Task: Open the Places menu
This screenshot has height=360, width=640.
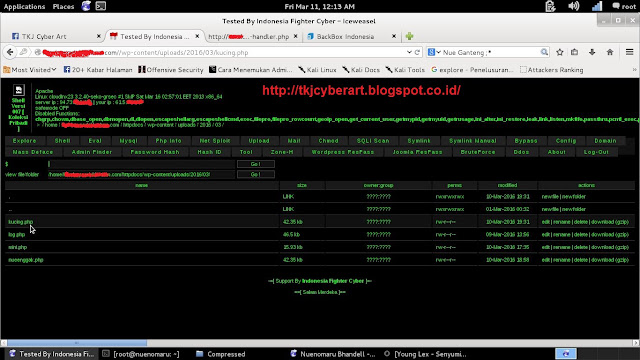Action: [63, 7]
